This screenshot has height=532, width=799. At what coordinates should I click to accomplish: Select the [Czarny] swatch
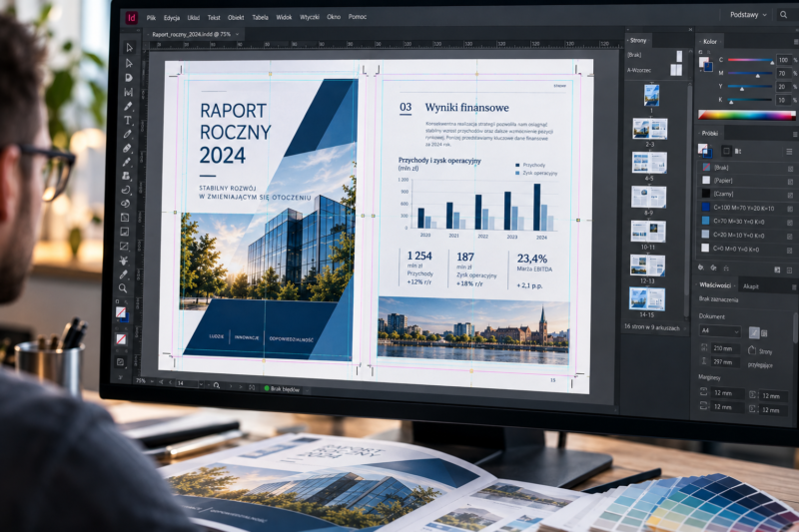pos(744,194)
